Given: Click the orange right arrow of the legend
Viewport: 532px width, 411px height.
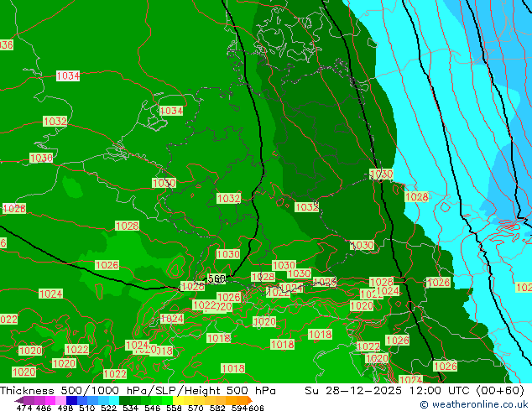Looking at the screenshot, I should tap(250, 400).
